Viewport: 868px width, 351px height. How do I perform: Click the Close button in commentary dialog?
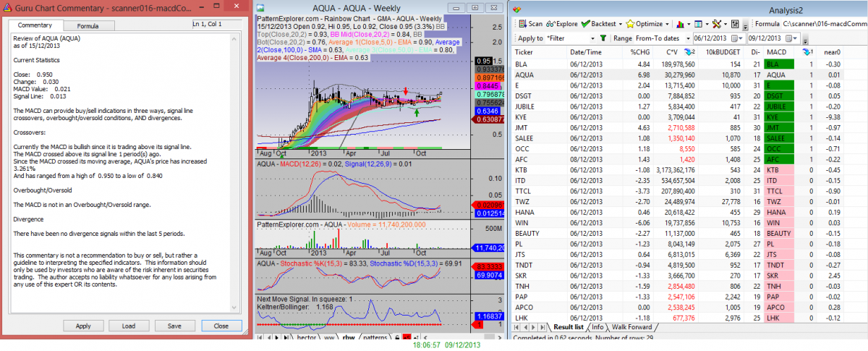coord(221,326)
